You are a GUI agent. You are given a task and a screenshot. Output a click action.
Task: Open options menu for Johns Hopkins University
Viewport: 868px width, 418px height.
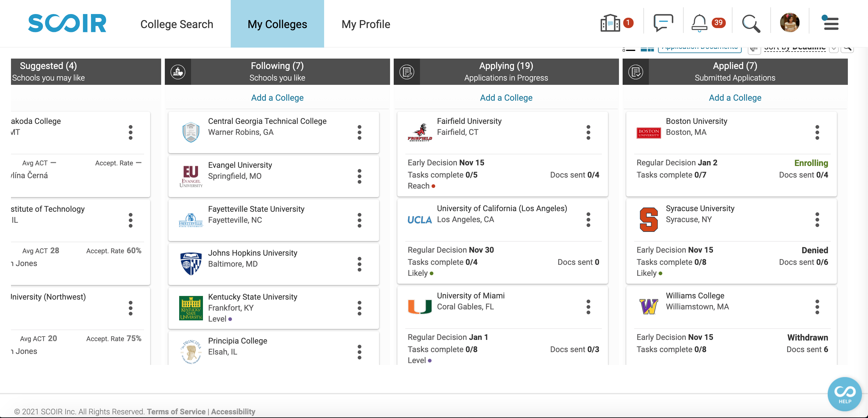(360, 265)
